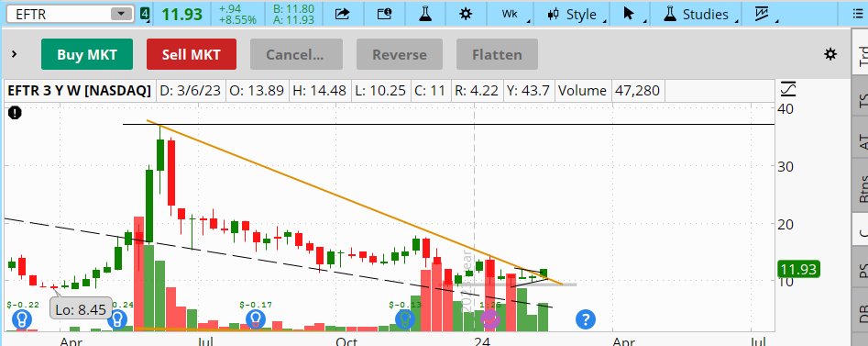Click the Reverse button
Screen dimensions: 868x346
[x=399, y=54]
